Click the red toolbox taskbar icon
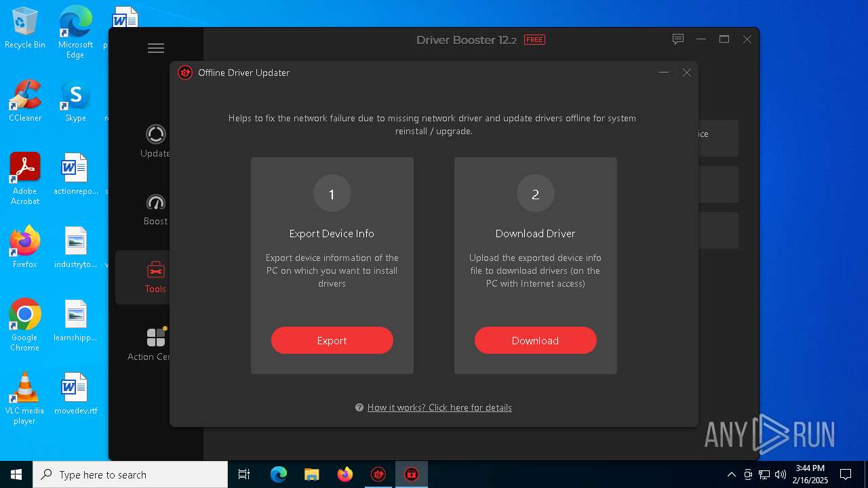 pyautogui.click(x=411, y=474)
